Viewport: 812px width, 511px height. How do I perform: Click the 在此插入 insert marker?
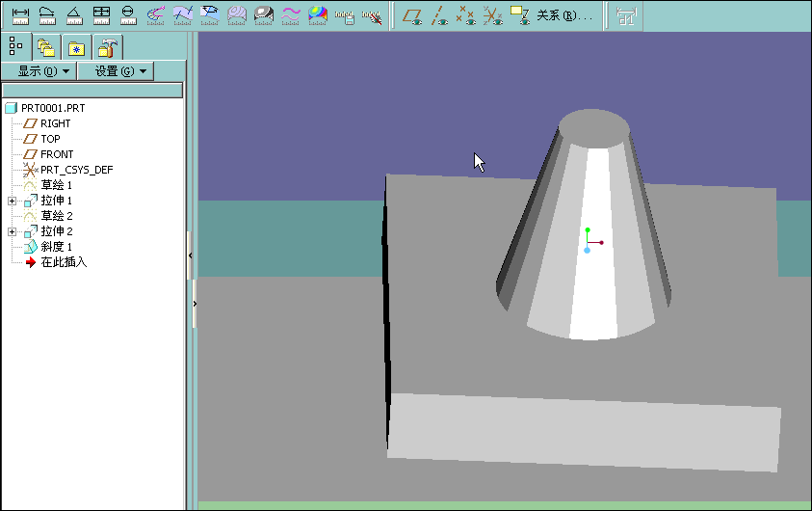pos(64,262)
